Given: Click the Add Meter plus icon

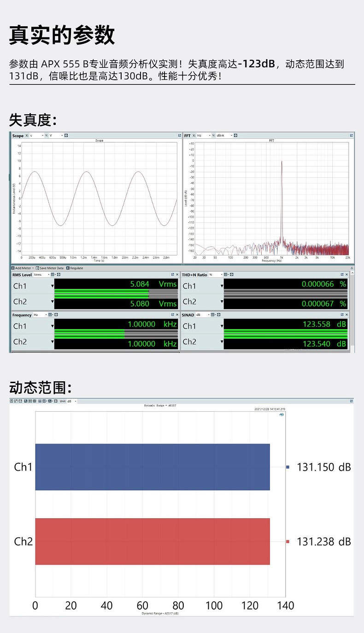Looking at the screenshot, I should 12,268.
